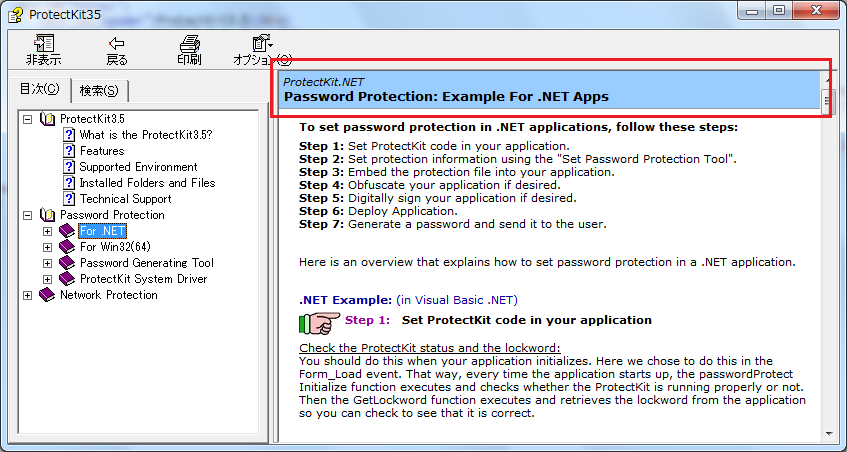This screenshot has height=452, width=847.
Task: Select the ProtectKit3.5 root label
Action: [92, 119]
